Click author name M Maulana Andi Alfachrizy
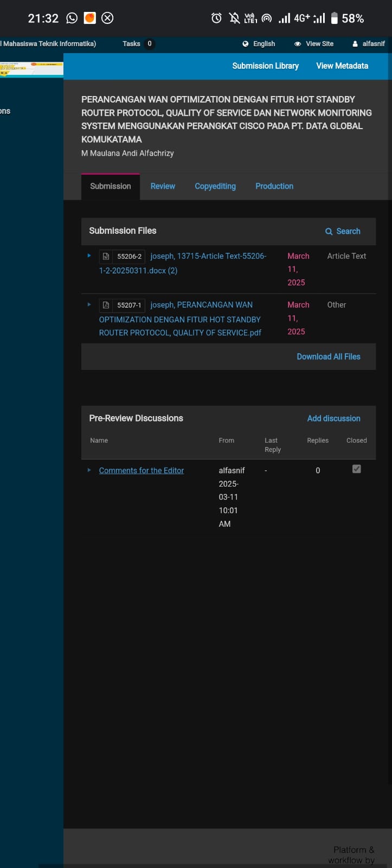The height and width of the screenshot is (868, 392). 127,153
